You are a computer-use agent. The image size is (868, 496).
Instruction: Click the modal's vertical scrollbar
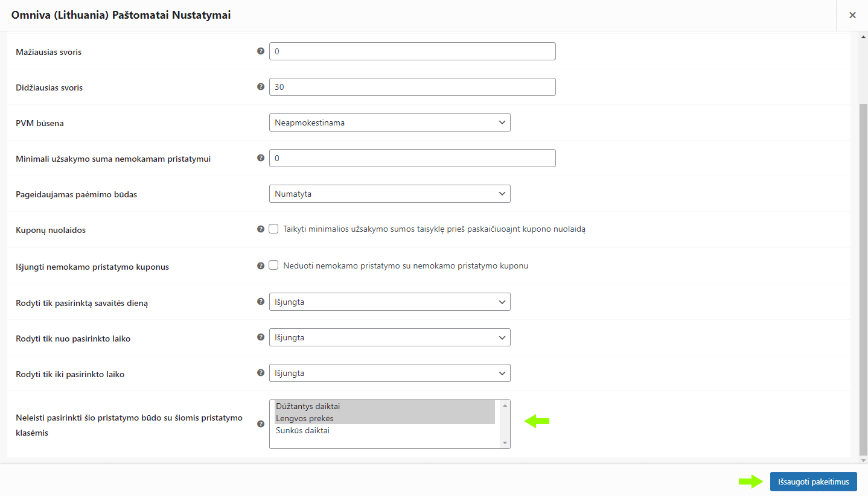coord(863,278)
